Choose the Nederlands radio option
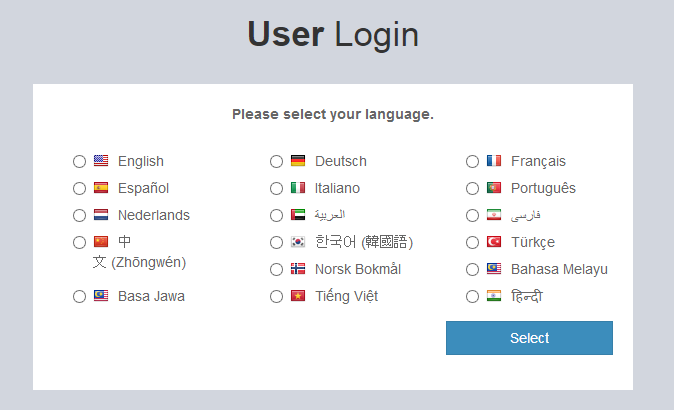 coord(80,215)
